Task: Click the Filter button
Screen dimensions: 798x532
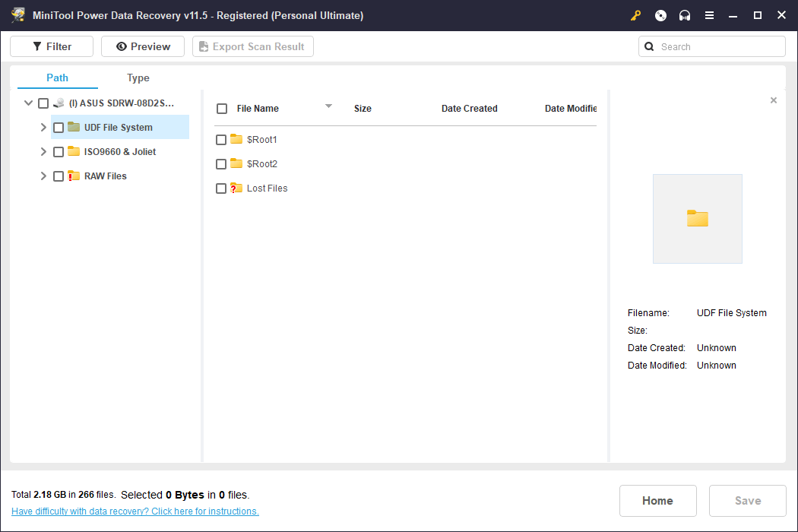Action: (52, 46)
